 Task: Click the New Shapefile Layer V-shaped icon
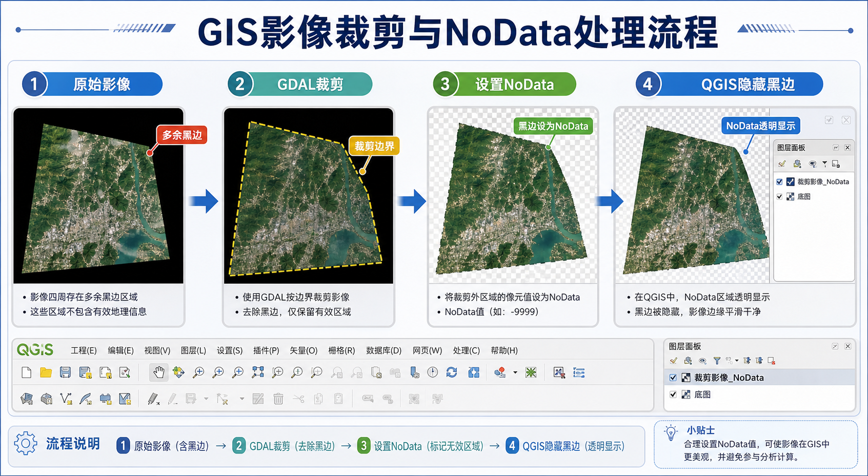click(66, 399)
